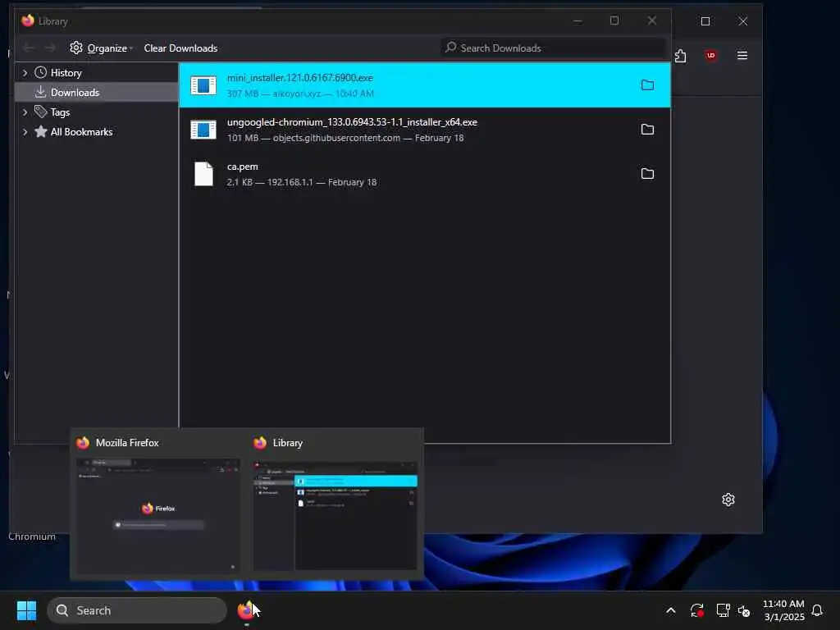Show ungoogled-chromium installer in folder

coord(647,130)
